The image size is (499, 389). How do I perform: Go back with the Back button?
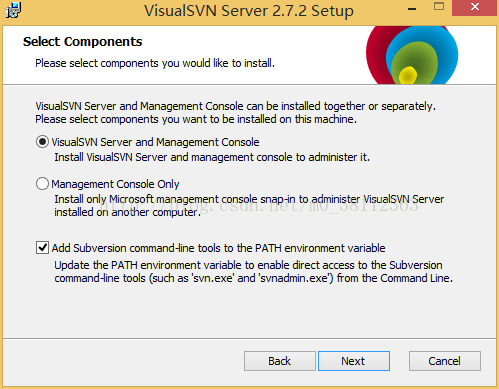(279, 361)
